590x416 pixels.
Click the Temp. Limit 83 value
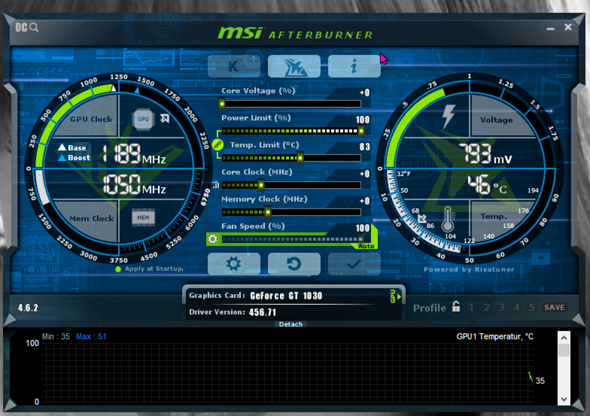click(365, 147)
